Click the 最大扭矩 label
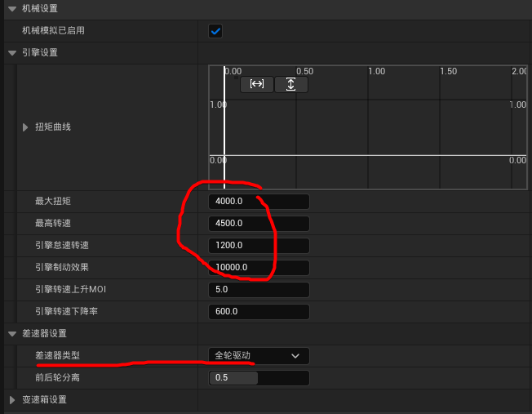 point(53,201)
